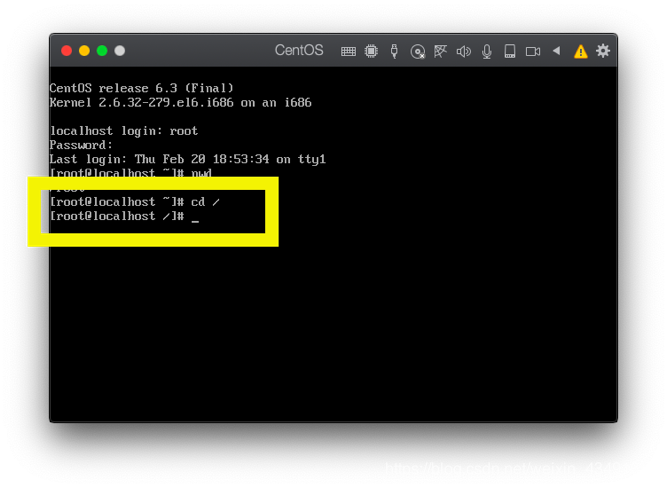This screenshot has height=488, width=667.
Task: Open the USB devices icon
Action: [x=394, y=51]
